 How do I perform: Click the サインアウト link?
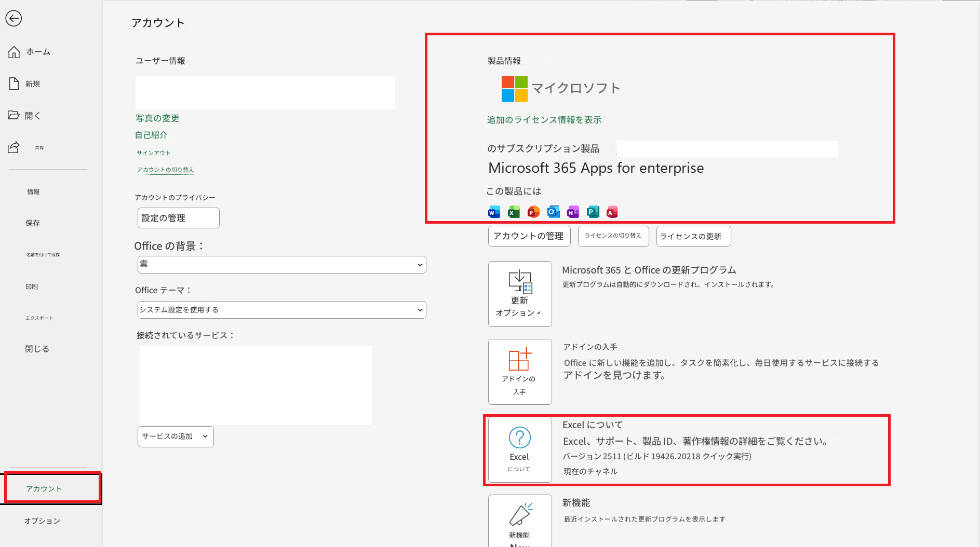click(153, 153)
